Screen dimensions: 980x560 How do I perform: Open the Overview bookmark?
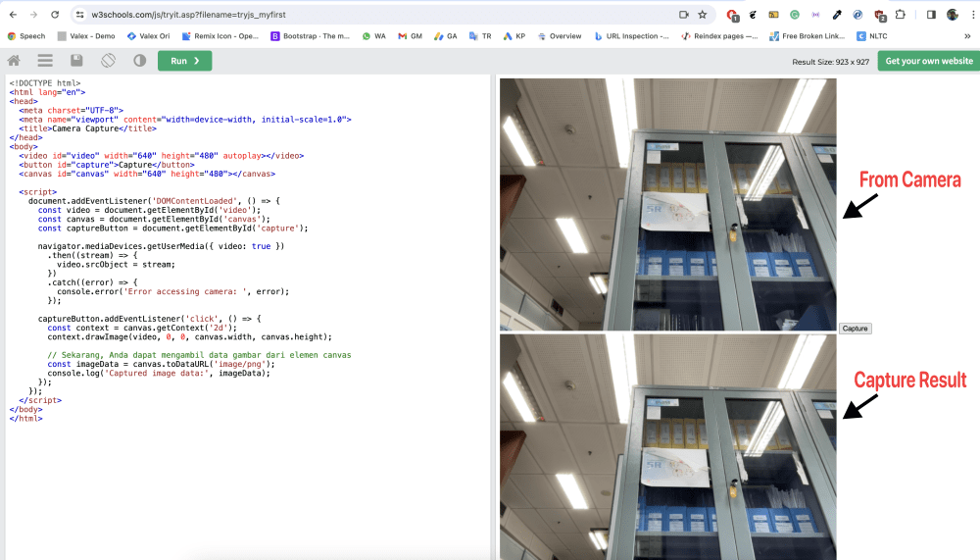coord(560,36)
